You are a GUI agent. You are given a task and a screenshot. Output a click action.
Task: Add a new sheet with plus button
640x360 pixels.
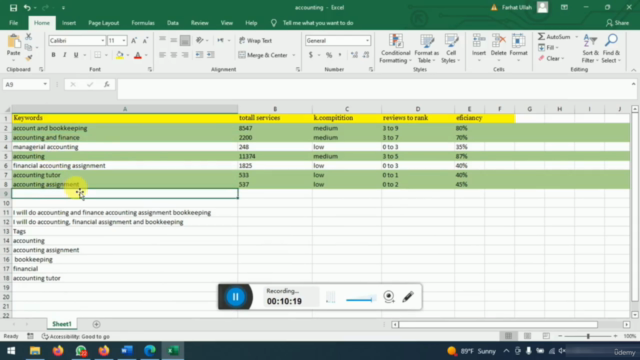click(x=96, y=324)
